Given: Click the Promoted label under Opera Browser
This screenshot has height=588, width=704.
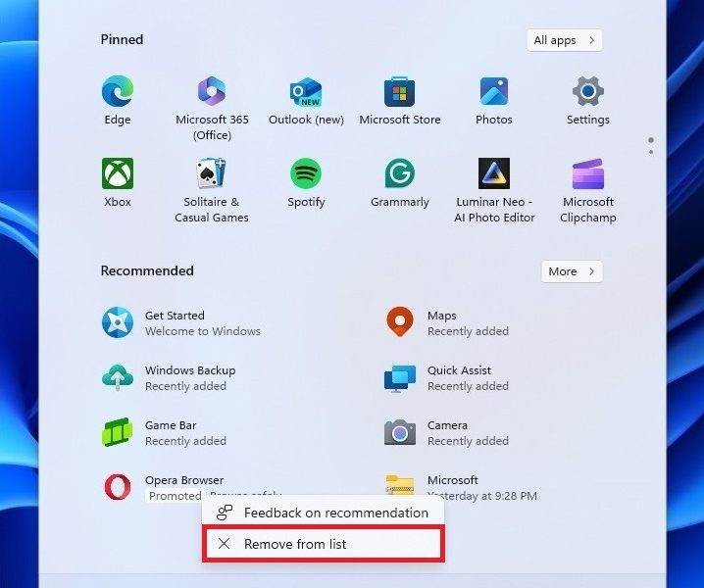Looking at the screenshot, I should coord(175,496).
